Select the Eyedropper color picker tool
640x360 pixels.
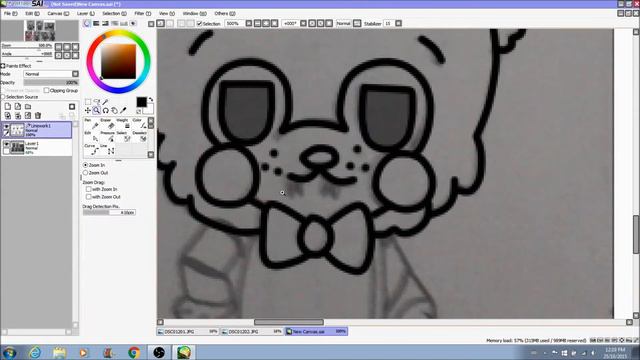124,111
